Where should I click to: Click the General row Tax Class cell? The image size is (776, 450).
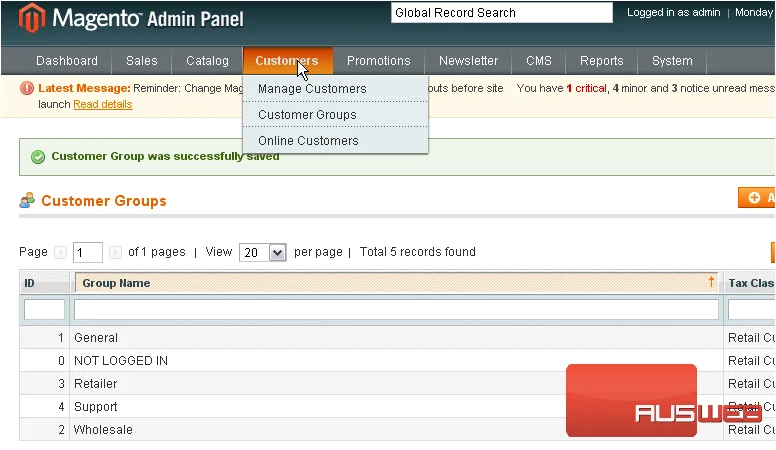coord(750,338)
